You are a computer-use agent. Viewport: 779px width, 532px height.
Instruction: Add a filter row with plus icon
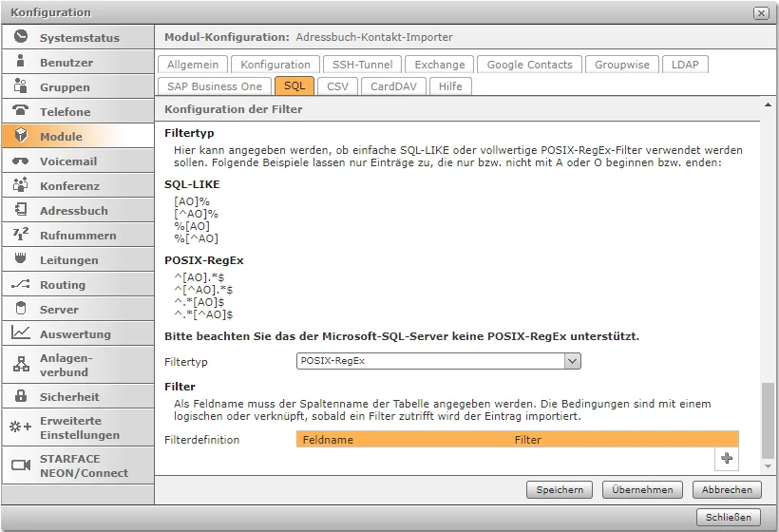[727, 458]
